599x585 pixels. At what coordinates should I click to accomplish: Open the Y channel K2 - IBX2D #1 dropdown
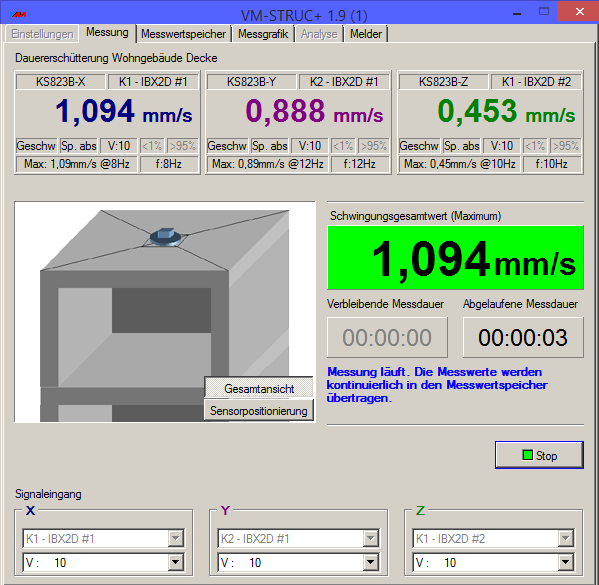point(298,539)
